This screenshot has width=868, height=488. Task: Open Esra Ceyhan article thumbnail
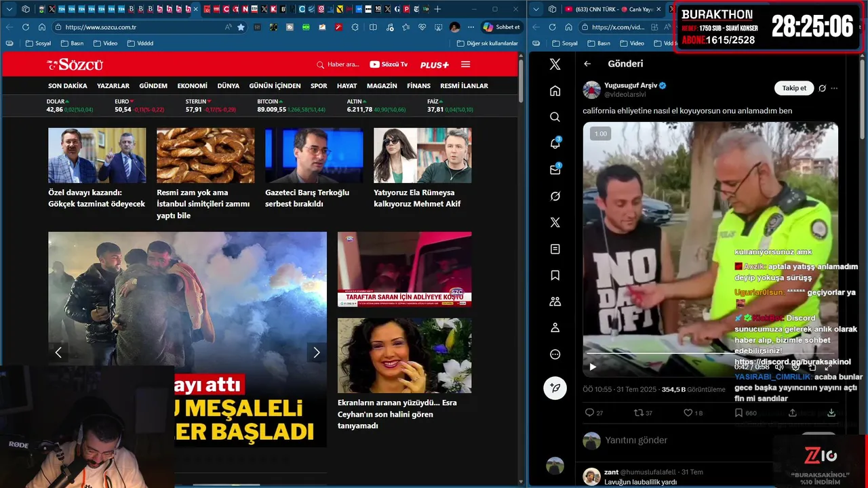click(x=404, y=355)
